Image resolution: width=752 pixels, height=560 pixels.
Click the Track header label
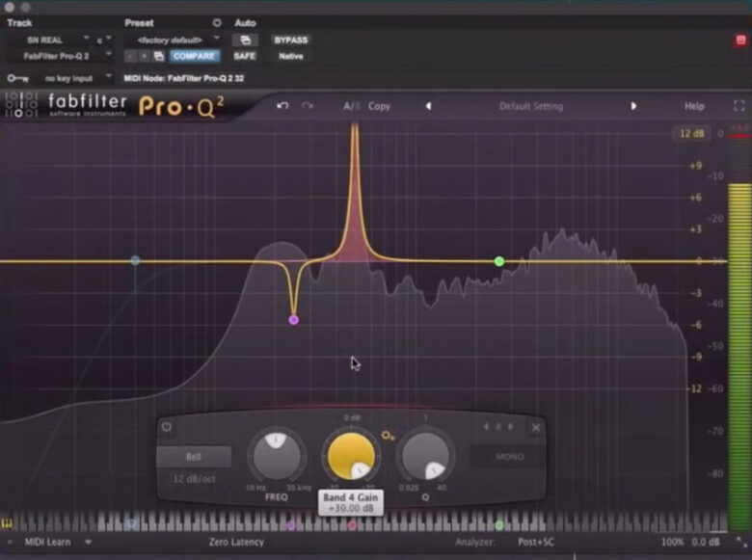pos(19,22)
